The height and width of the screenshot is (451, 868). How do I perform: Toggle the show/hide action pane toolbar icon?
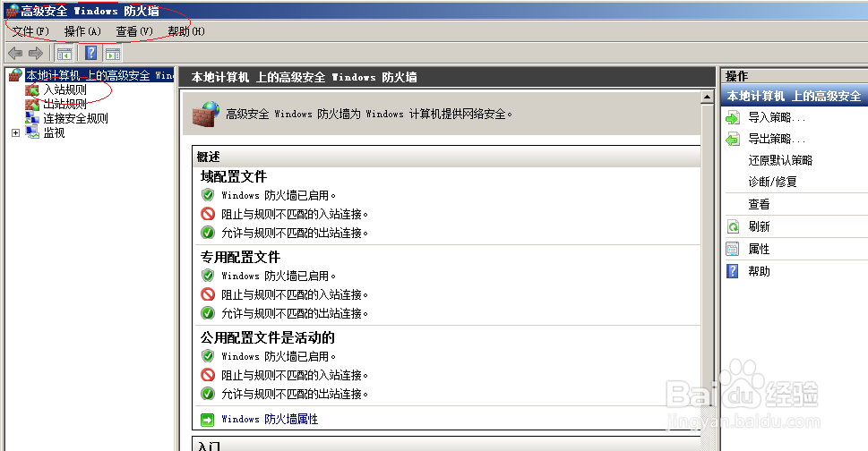coord(113,54)
